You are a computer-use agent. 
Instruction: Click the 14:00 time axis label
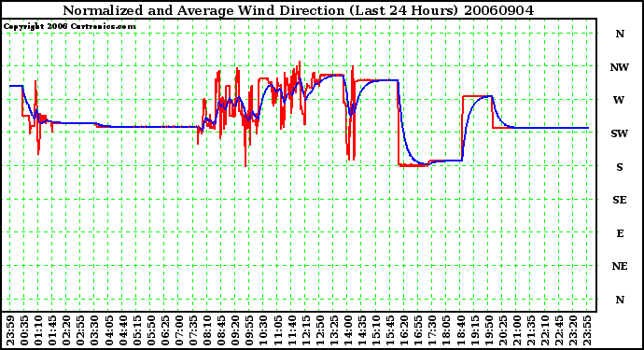coord(348,330)
